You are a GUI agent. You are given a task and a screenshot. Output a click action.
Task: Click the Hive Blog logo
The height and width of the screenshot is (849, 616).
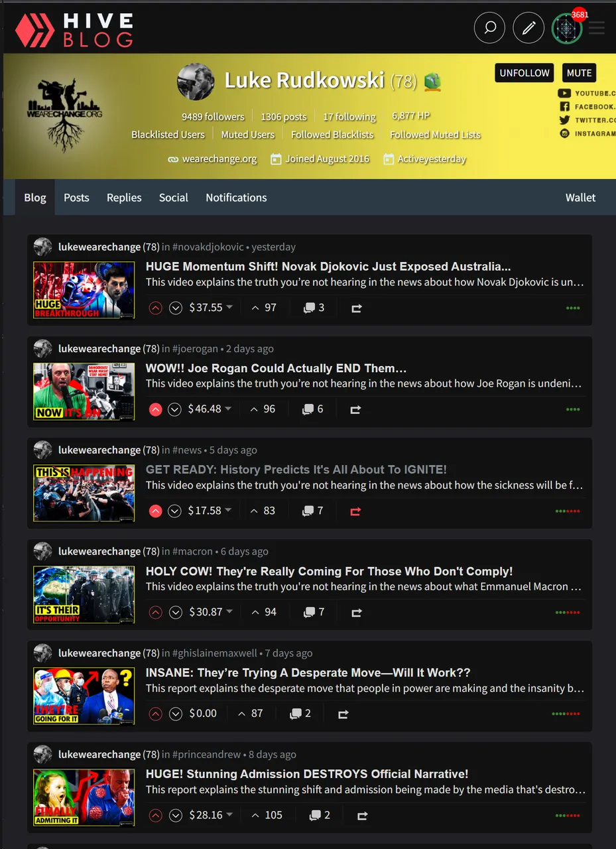pos(74,30)
